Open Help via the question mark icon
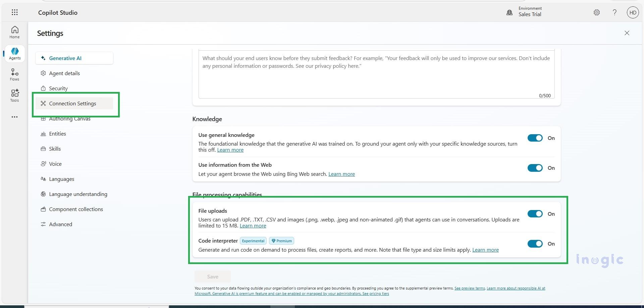This screenshot has width=644, height=308. [614, 12]
